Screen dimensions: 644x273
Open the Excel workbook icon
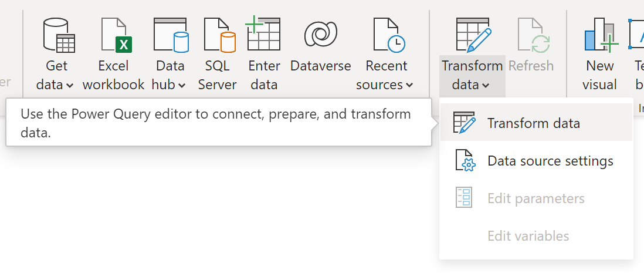(116, 35)
